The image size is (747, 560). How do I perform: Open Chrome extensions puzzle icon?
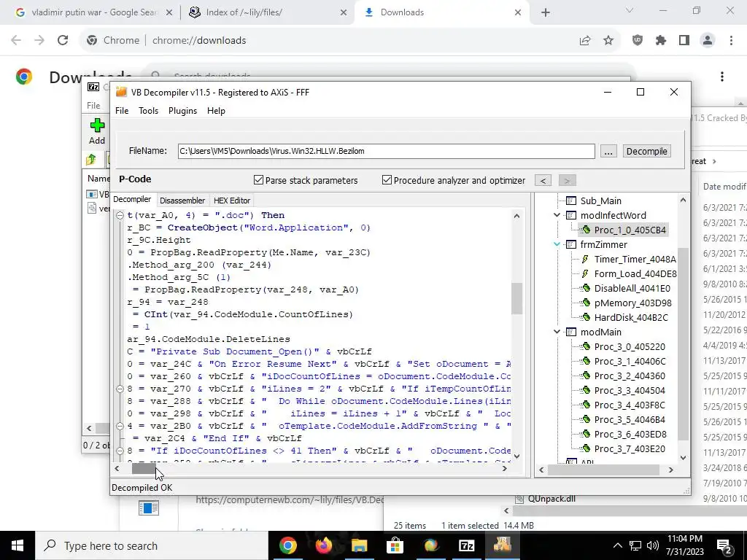(661, 41)
